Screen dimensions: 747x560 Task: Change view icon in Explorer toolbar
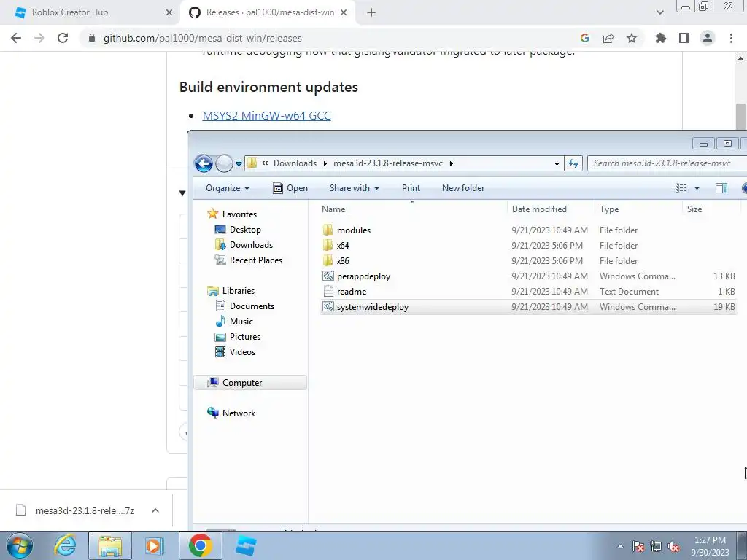click(x=681, y=188)
